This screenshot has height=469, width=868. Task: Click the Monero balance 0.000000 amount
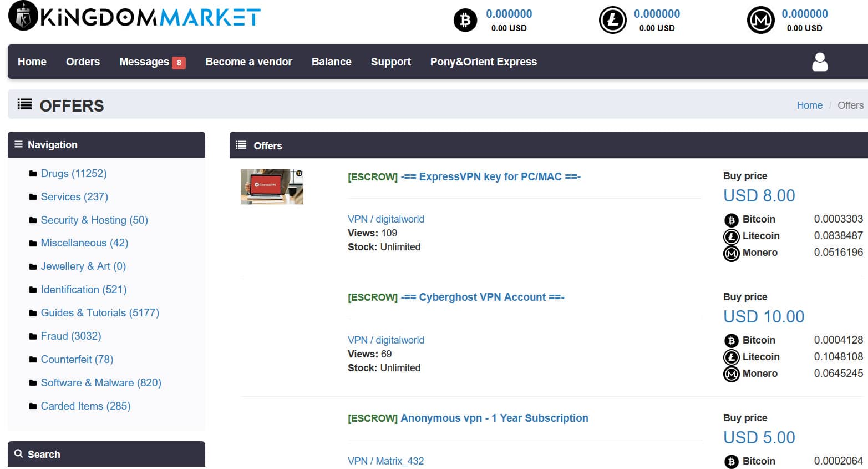click(805, 14)
